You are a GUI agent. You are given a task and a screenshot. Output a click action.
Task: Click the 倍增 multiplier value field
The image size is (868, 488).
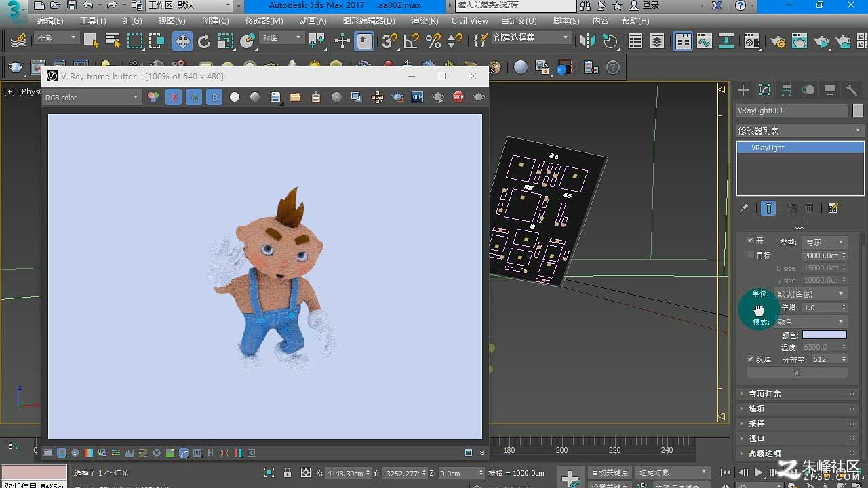(821, 308)
